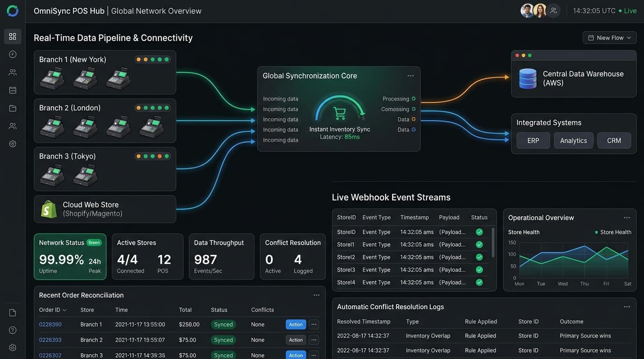Open the lightning bolt activity sidebar icon
This screenshot has width=644, height=359.
click(13, 54)
